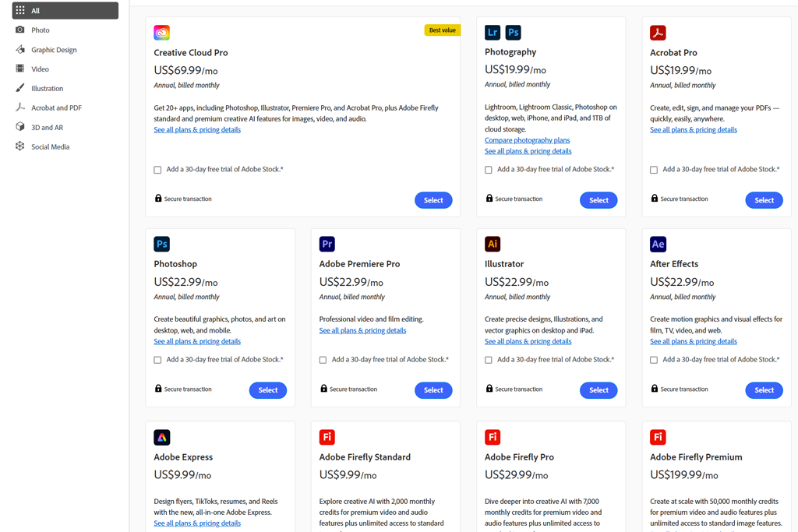View plans & pricing details for Premiere Pro
This screenshot has height=532, width=798.
pos(362,330)
